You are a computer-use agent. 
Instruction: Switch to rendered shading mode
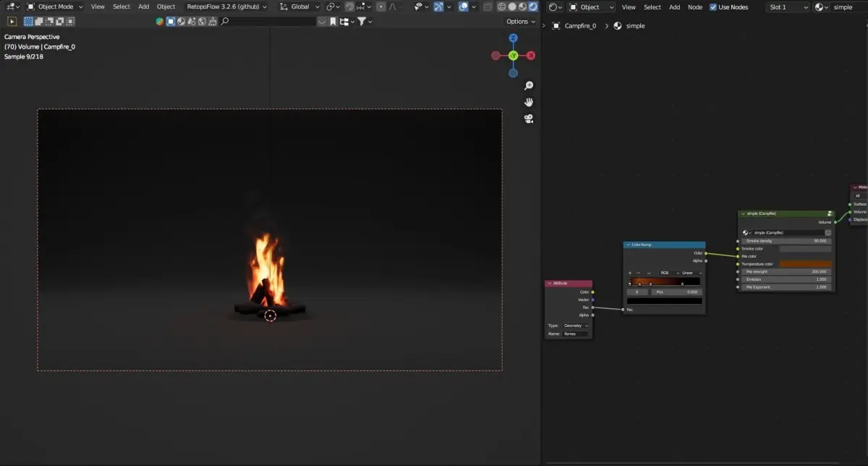[532, 7]
